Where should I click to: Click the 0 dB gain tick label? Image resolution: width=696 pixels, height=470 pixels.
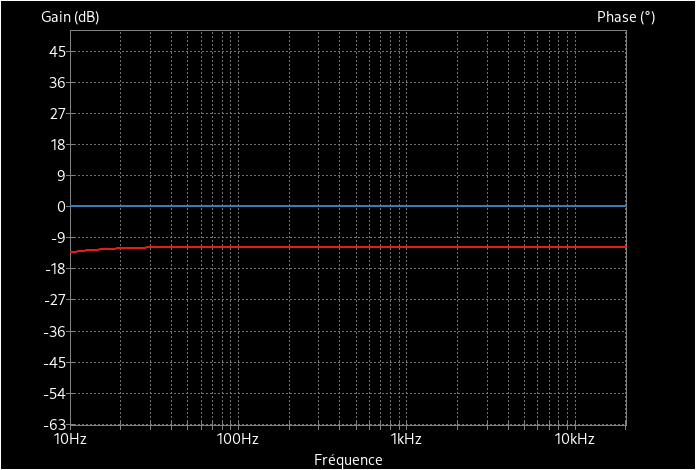tap(61, 206)
